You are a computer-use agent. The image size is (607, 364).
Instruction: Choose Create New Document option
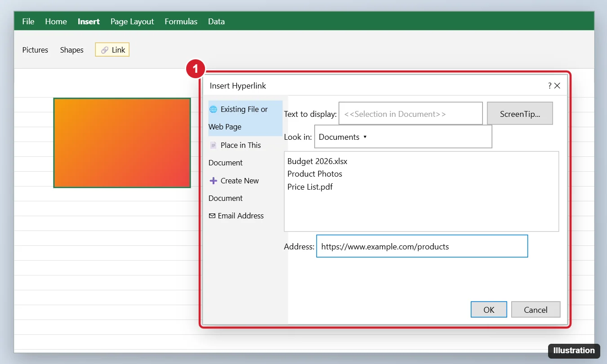(x=245, y=189)
